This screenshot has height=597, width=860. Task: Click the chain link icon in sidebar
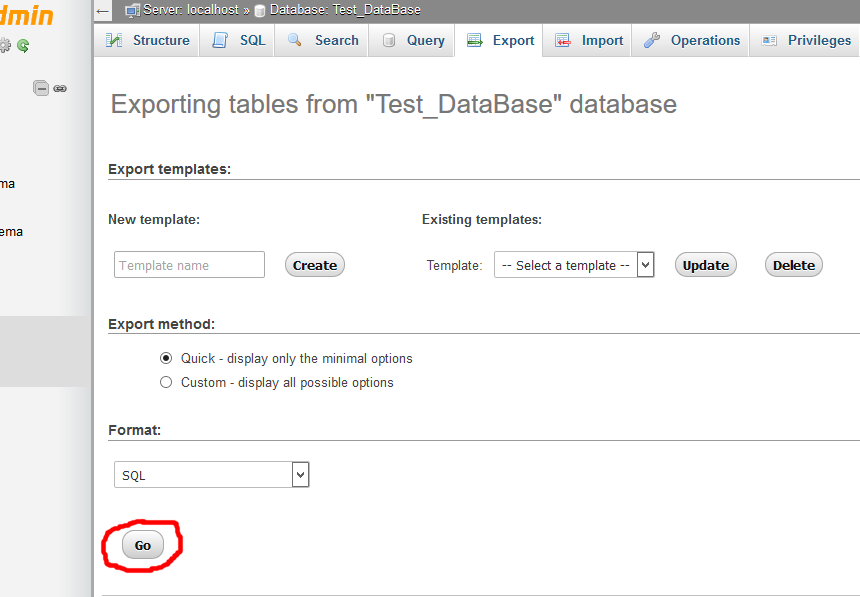click(x=60, y=88)
